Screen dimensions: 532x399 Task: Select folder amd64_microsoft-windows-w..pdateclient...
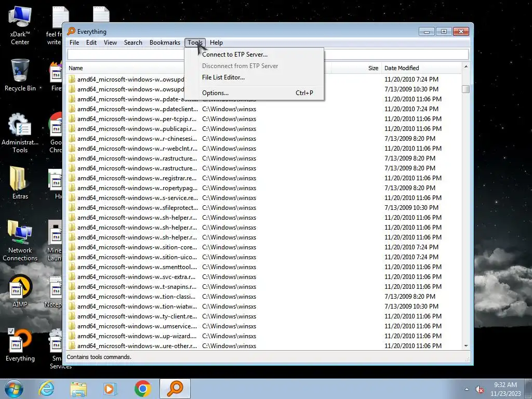click(x=137, y=109)
